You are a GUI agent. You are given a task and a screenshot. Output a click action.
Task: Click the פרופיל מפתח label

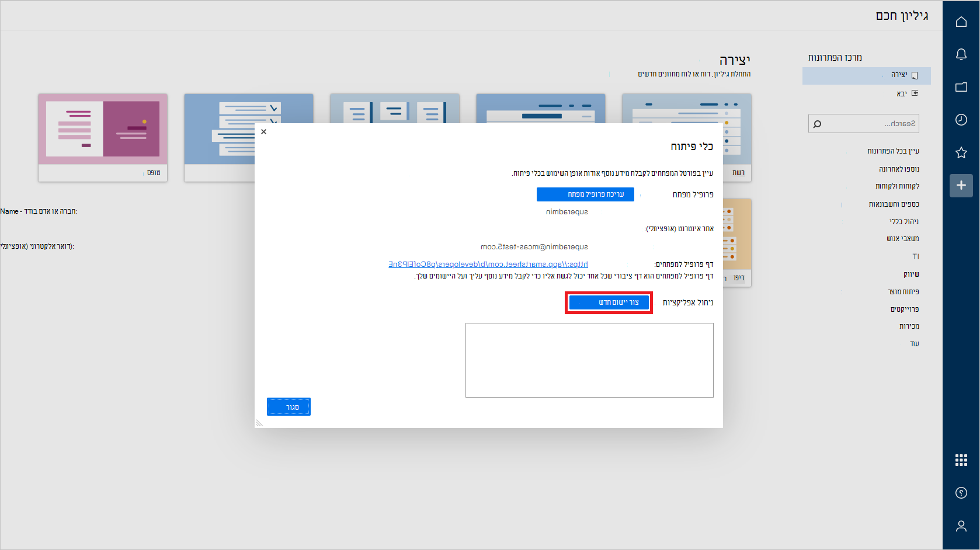pyautogui.click(x=693, y=194)
